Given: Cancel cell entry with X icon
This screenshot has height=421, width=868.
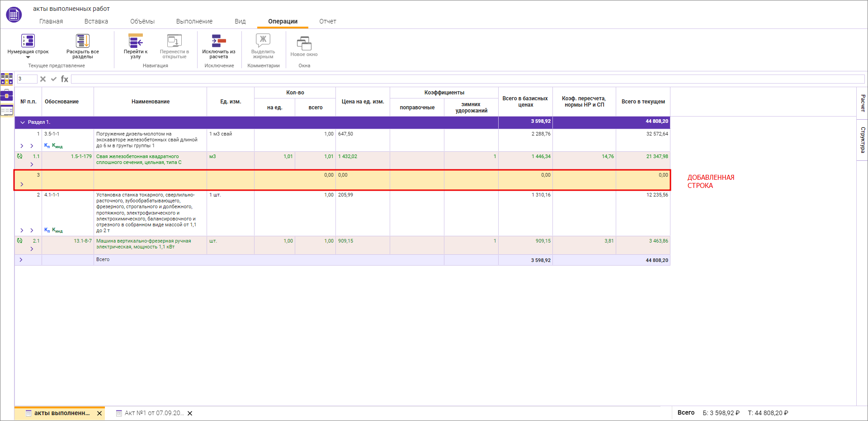Looking at the screenshot, I should tap(43, 79).
